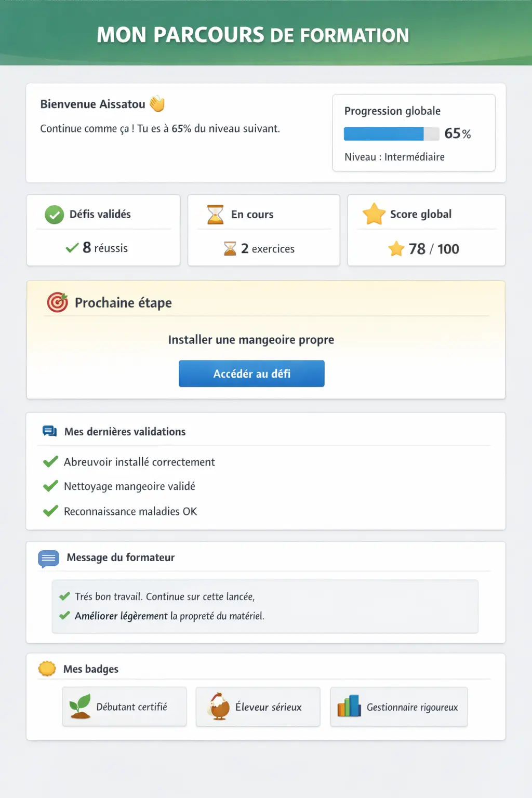Click the waving hand emoji beside Aissatou

point(157,104)
